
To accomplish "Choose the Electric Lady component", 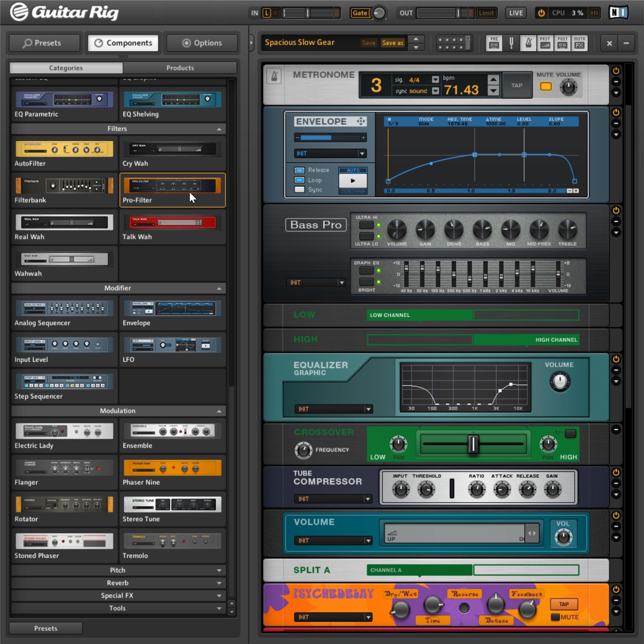I will [65, 436].
